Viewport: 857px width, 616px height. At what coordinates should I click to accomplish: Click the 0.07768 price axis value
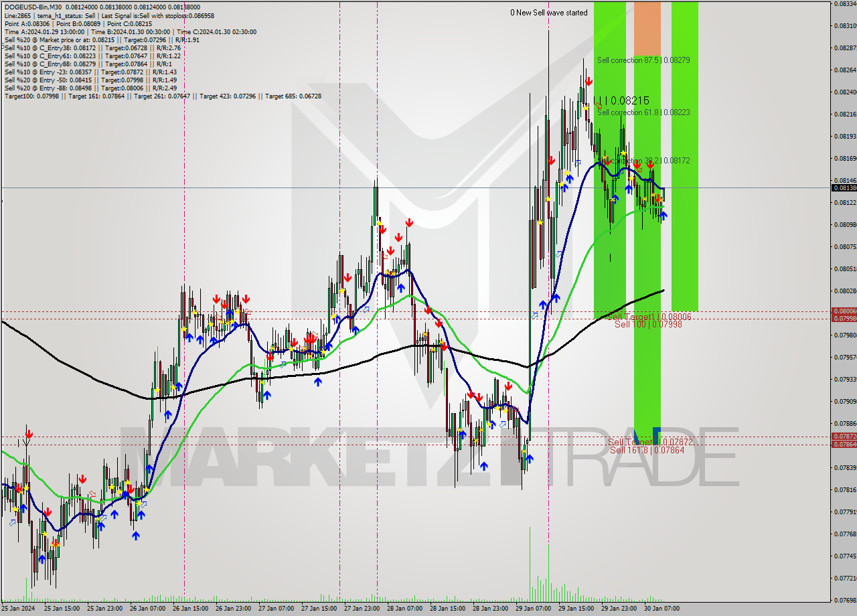point(845,534)
